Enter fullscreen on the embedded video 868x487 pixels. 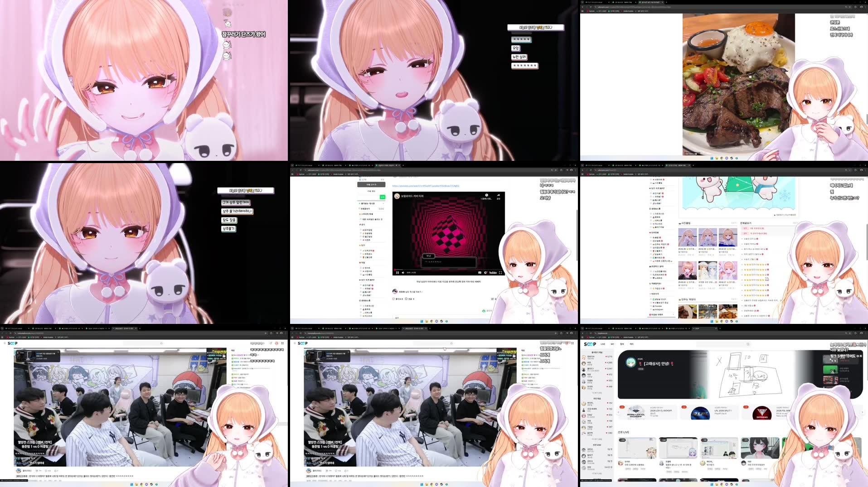[x=500, y=272]
